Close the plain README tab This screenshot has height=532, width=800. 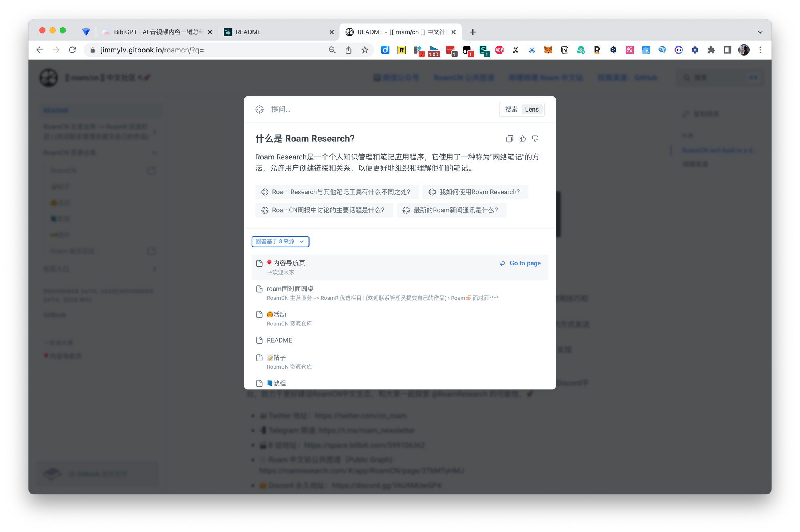tap(331, 32)
